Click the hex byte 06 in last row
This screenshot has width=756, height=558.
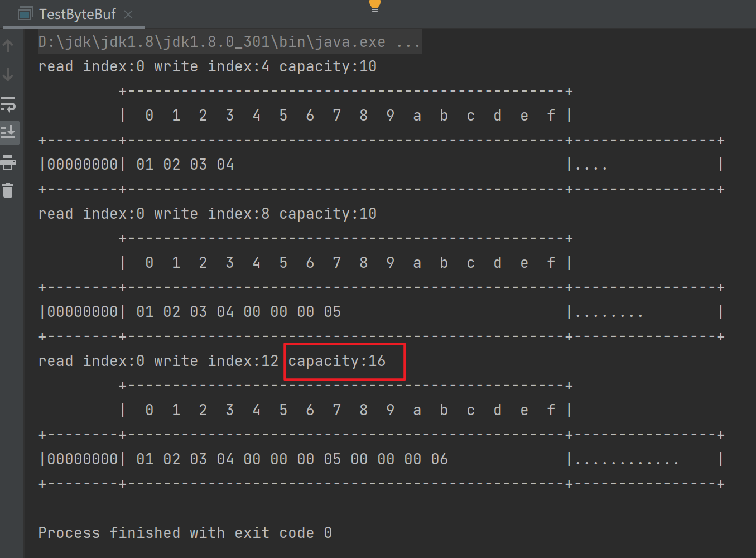(x=439, y=459)
